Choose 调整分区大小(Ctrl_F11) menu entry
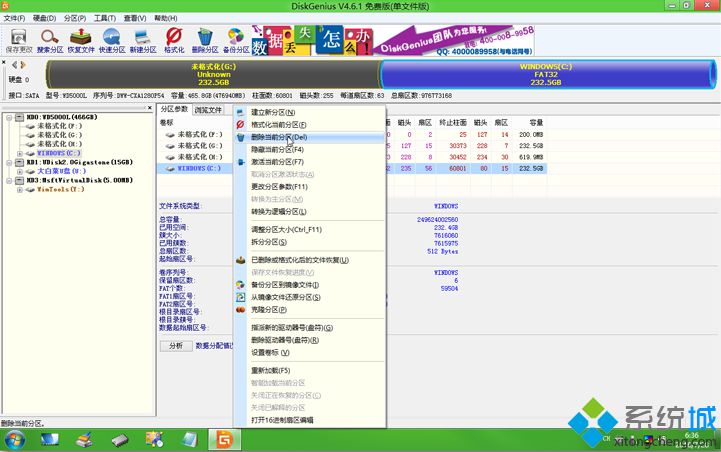The width and height of the screenshot is (721, 452). [x=309, y=229]
